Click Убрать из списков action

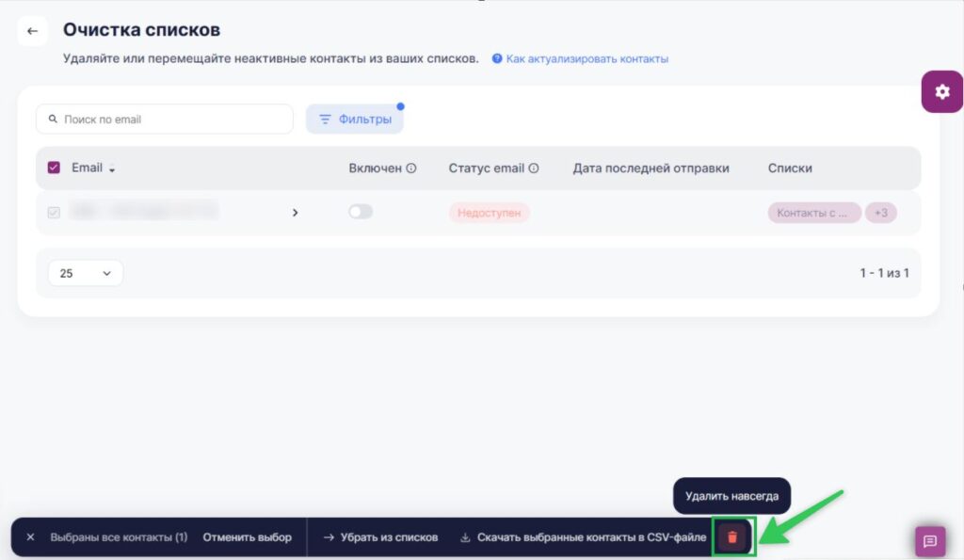coord(381,537)
